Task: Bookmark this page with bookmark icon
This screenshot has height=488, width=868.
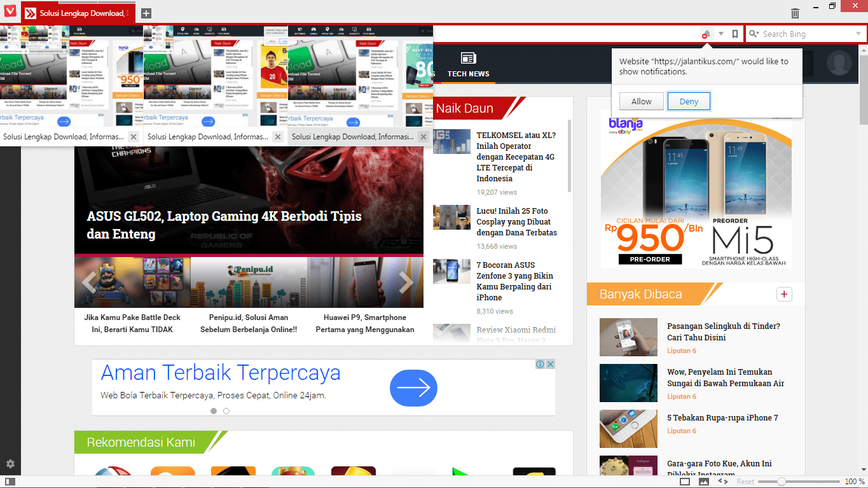Action: click(735, 34)
